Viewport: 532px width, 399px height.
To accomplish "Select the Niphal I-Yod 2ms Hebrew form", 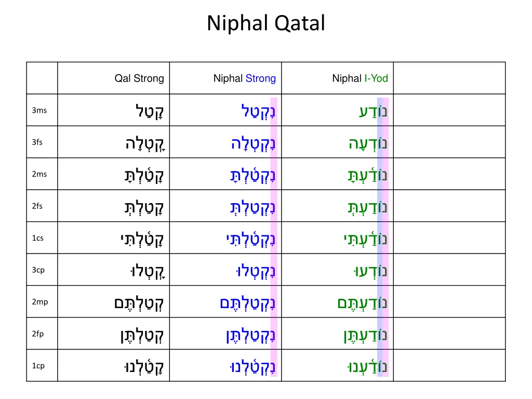I will (367, 175).
